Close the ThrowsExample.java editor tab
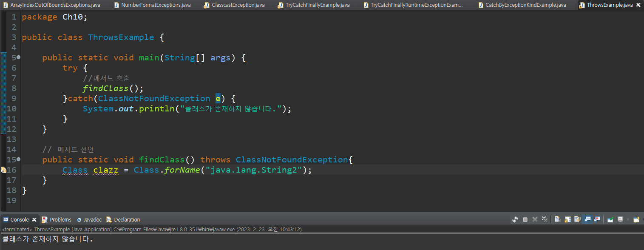 pos(638,5)
